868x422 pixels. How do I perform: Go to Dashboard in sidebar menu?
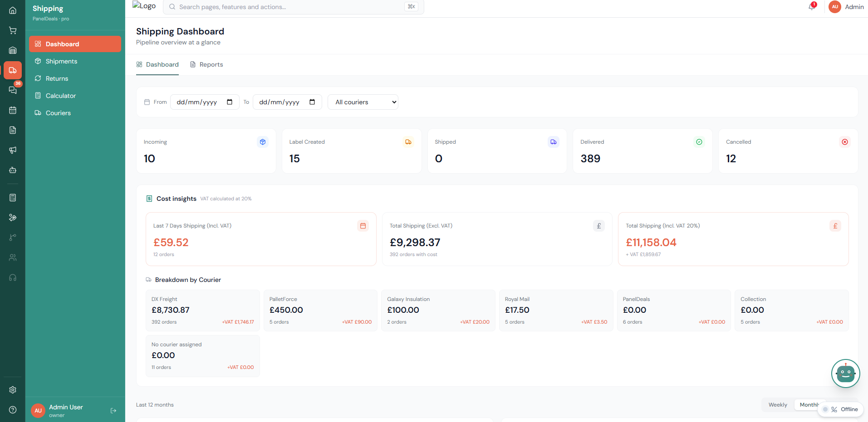pos(75,44)
